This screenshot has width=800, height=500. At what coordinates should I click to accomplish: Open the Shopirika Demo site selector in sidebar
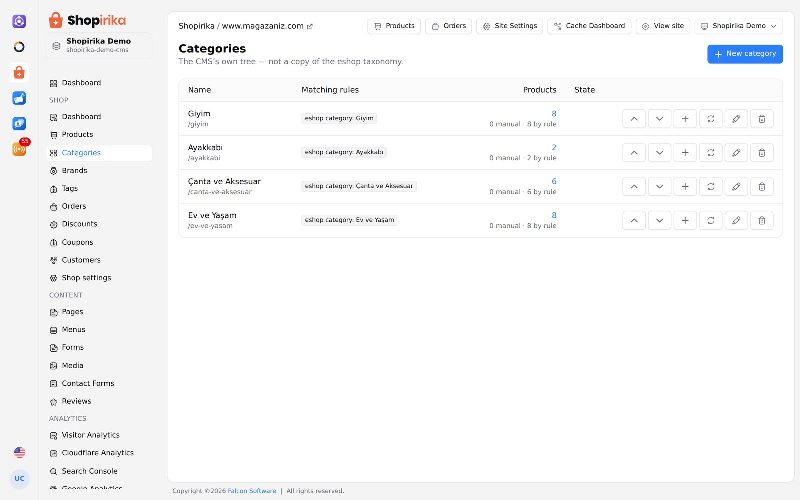[x=99, y=45]
